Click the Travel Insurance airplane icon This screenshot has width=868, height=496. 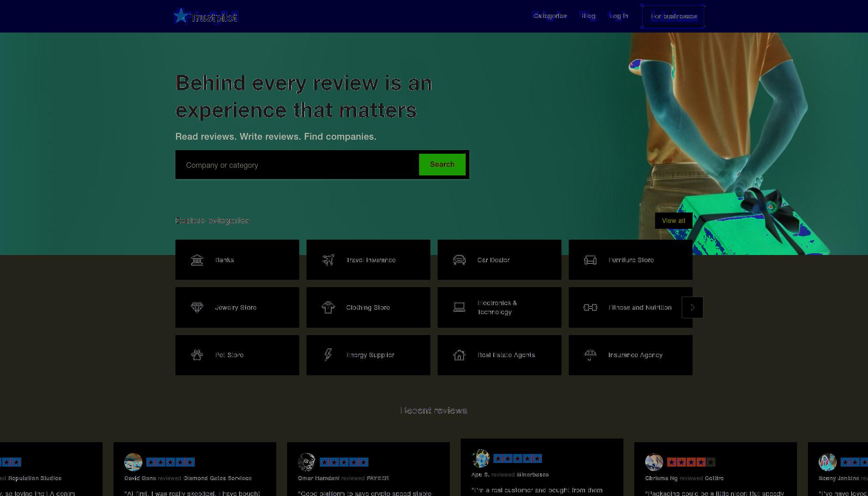pos(328,260)
